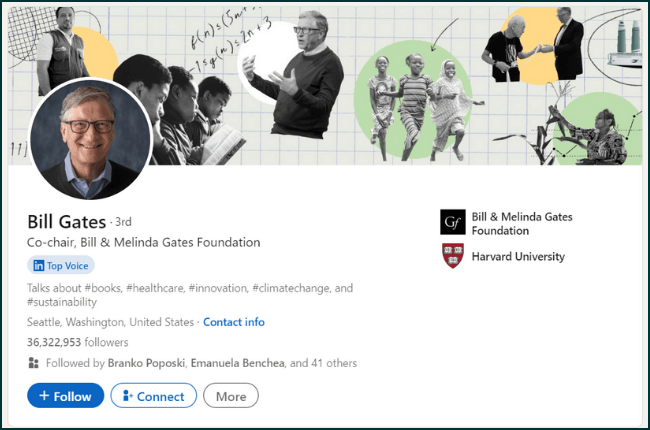Click the Co-chair headline text

tap(143, 242)
